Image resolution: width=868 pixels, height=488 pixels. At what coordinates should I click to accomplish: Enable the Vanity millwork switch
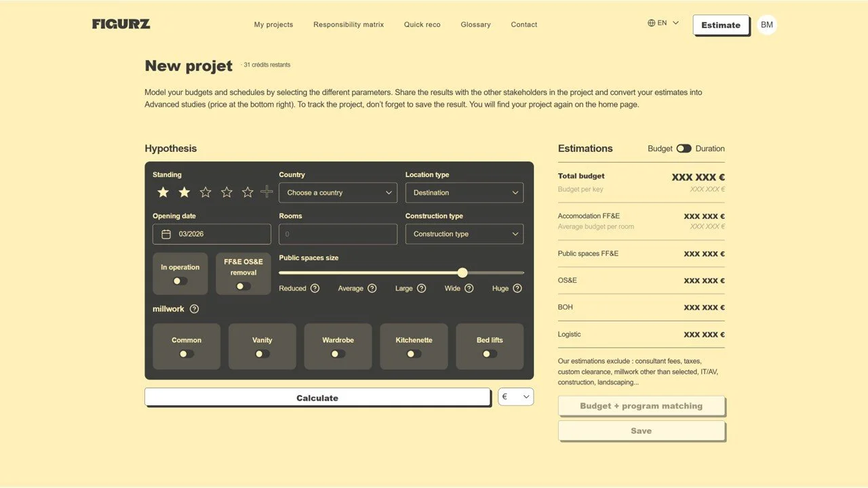pyautogui.click(x=262, y=354)
